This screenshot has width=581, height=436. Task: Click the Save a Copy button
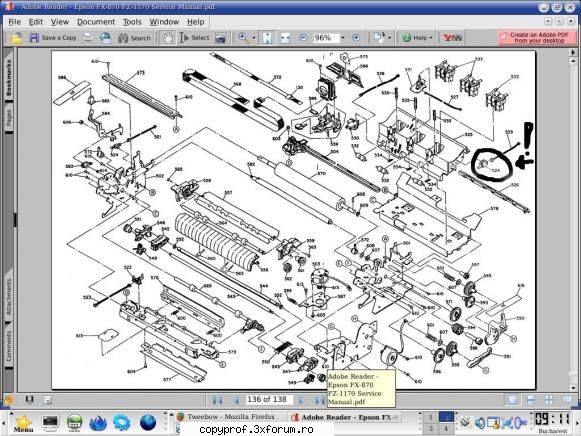click(x=53, y=38)
